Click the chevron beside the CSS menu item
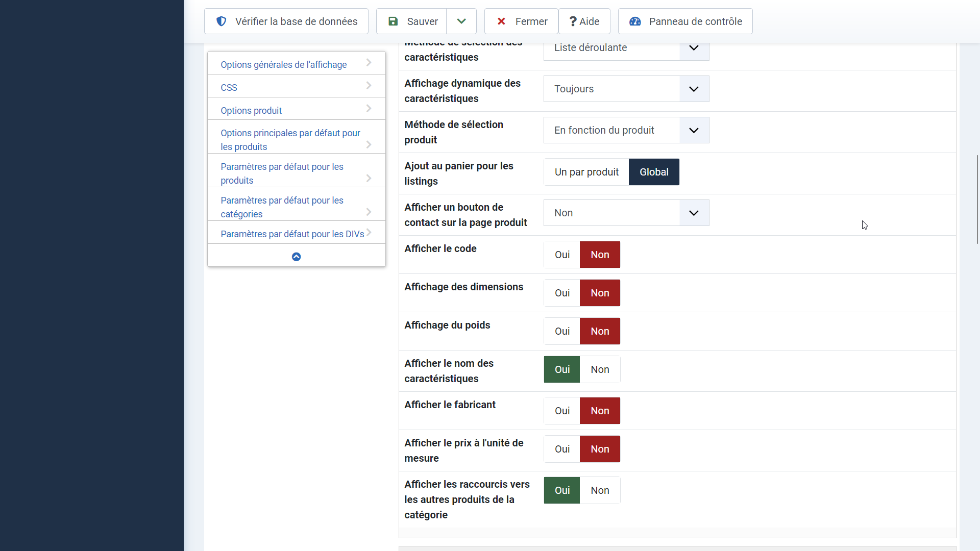The width and height of the screenshot is (980, 551). [x=369, y=86]
